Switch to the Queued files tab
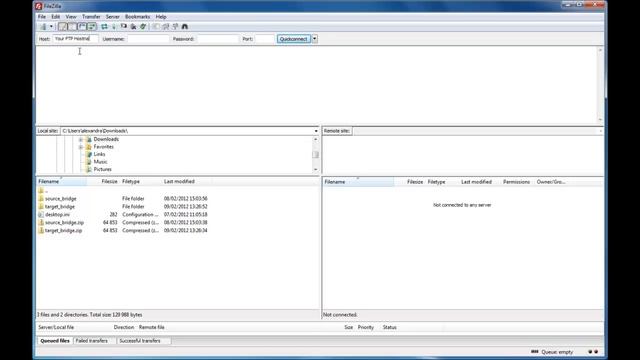Screen dimensions: 640x360 point(55,341)
